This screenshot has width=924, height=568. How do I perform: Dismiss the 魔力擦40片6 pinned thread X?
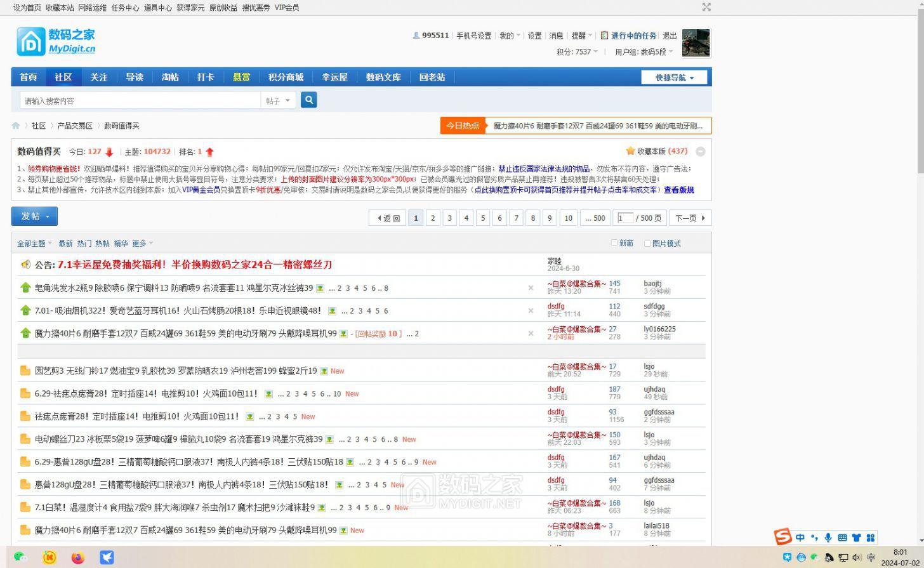pos(531,333)
